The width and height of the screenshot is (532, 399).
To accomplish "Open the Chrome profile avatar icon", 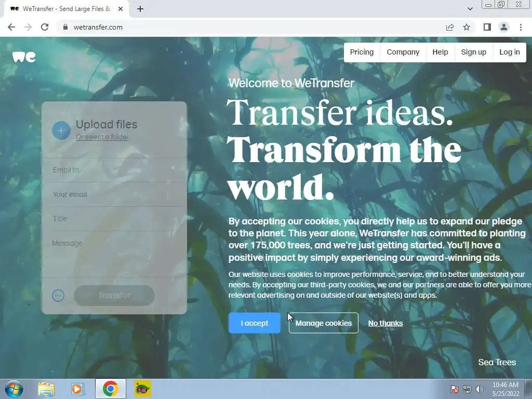I will pyautogui.click(x=504, y=27).
